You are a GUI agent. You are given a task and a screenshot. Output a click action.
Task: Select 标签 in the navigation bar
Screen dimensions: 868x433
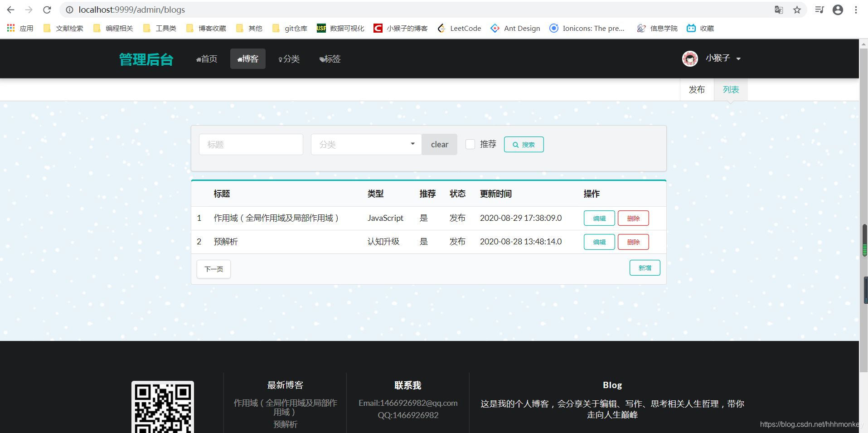[330, 58]
